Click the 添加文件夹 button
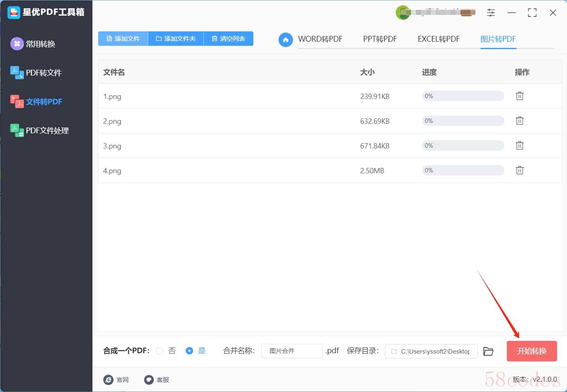567x392 pixels. click(176, 39)
